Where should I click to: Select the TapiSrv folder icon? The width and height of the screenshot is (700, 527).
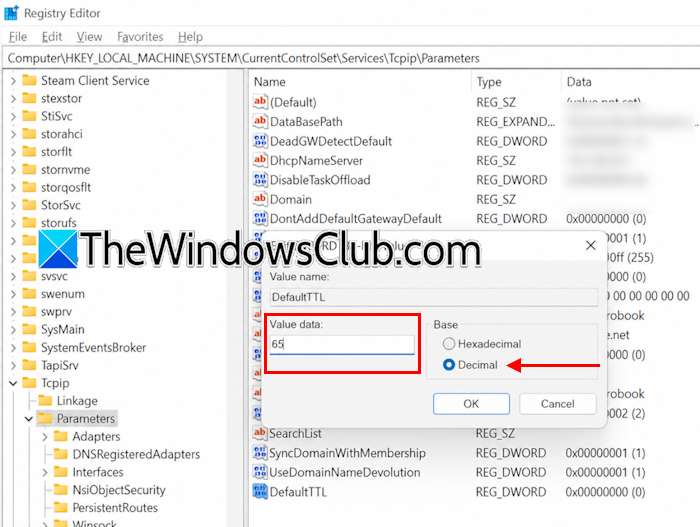click(29, 365)
